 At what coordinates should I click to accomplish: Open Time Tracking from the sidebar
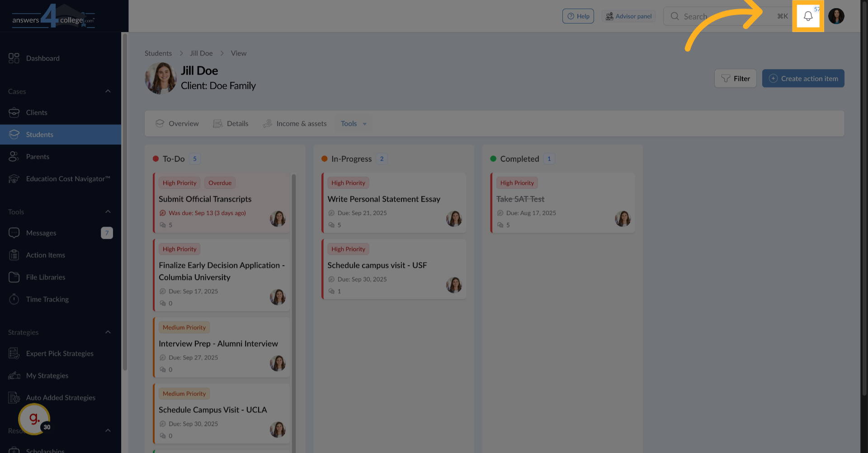coord(46,299)
